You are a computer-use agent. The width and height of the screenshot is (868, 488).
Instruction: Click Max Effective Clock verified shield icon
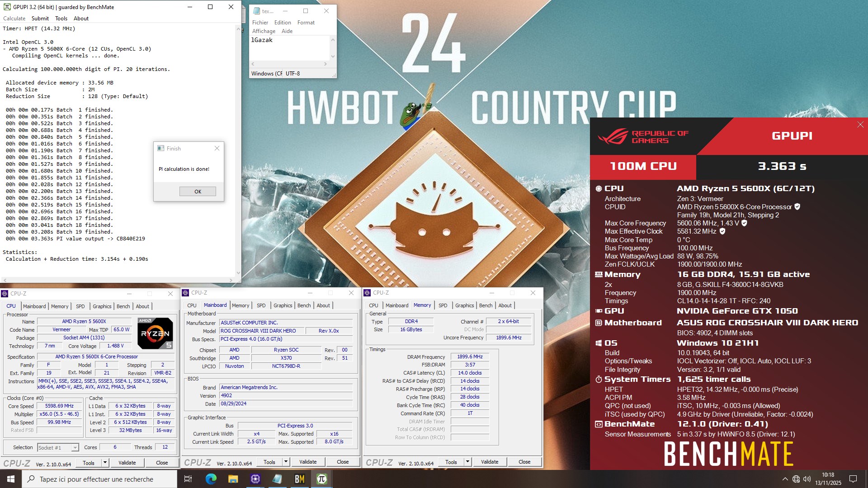pyautogui.click(x=722, y=231)
